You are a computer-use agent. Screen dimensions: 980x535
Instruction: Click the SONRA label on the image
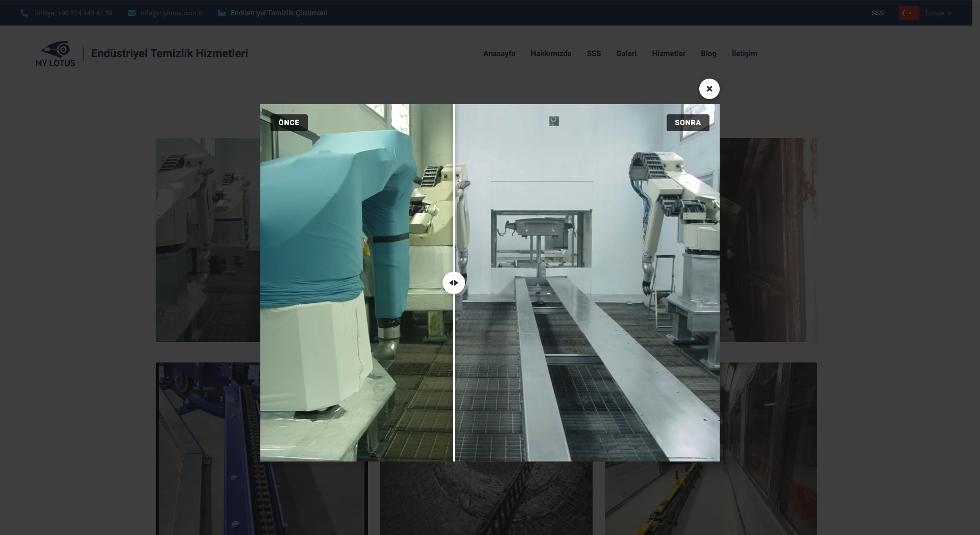(688, 123)
